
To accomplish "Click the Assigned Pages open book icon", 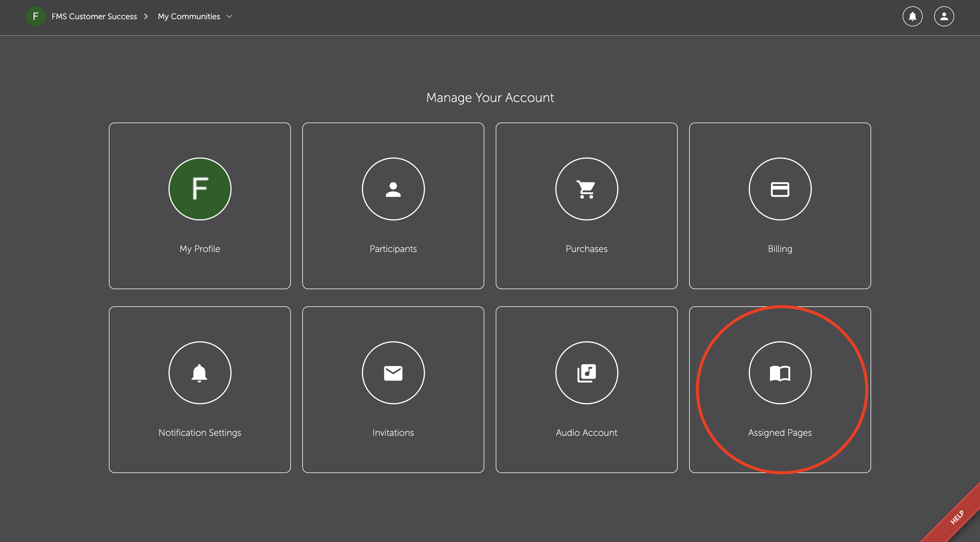I will (780, 373).
